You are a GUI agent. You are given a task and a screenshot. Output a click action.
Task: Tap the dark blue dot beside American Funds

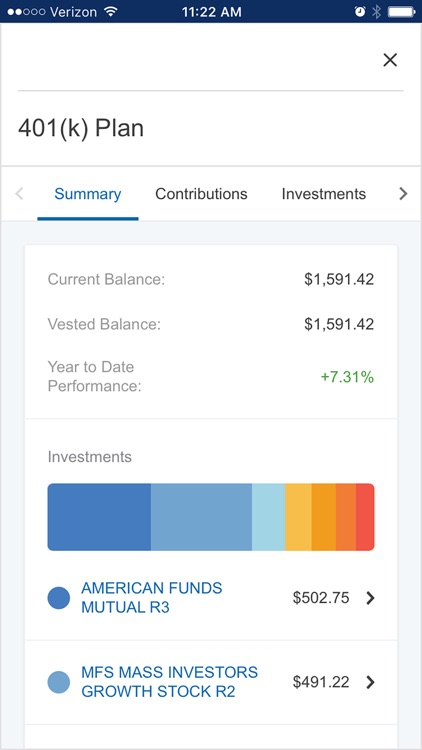pos(59,598)
